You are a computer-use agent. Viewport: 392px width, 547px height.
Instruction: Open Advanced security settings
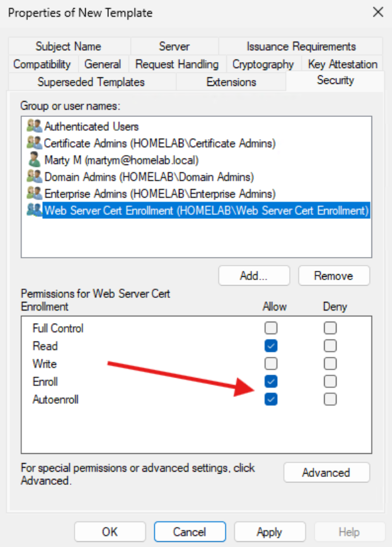[326, 472]
